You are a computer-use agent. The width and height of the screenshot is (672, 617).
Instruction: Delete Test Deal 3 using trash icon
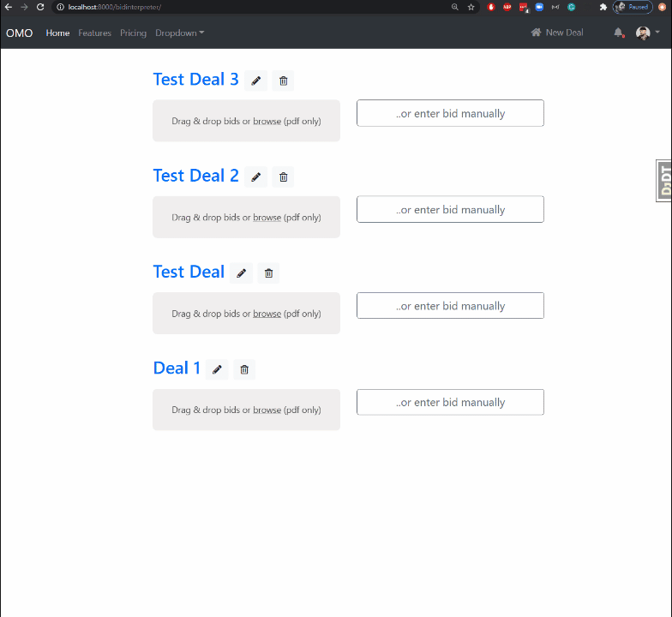coord(283,81)
